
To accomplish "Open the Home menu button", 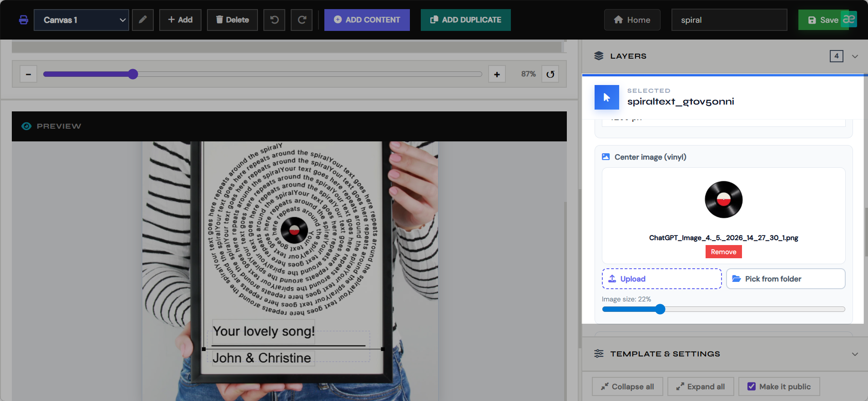I will coord(632,20).
